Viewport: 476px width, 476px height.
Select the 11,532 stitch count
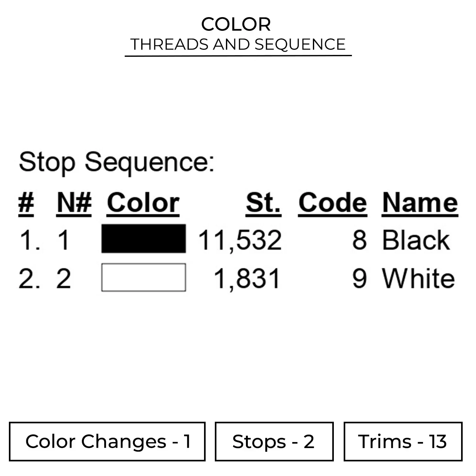point(240,240)
